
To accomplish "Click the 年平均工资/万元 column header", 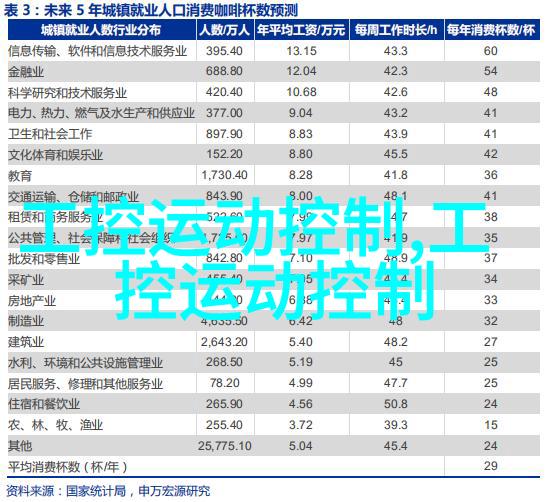I will click(x=302, y=30).
